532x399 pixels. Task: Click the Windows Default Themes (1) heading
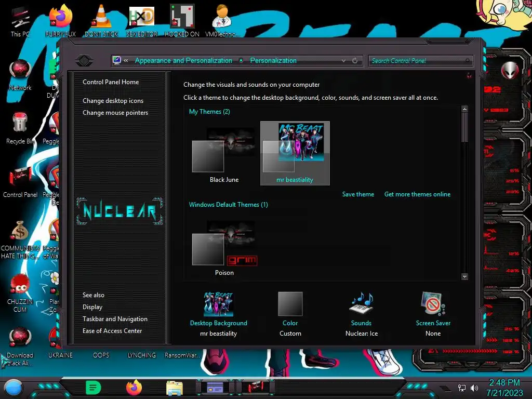point(229,205)
